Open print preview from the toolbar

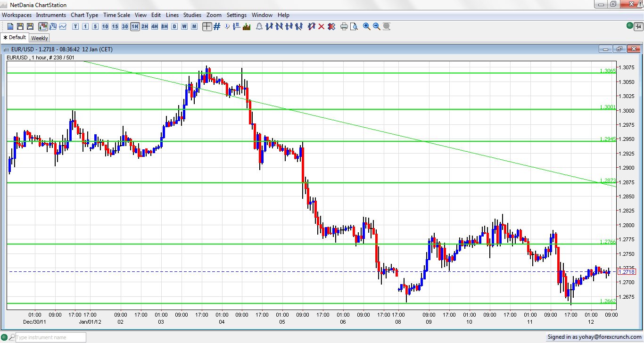[x=354, y=26]
